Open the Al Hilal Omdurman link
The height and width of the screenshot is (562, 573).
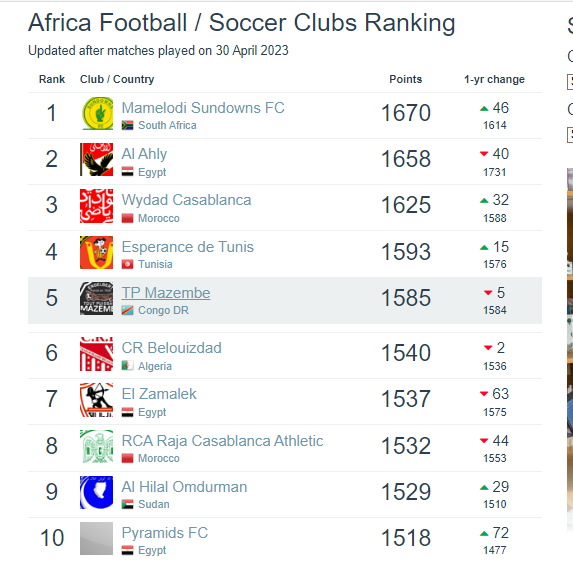184,487
